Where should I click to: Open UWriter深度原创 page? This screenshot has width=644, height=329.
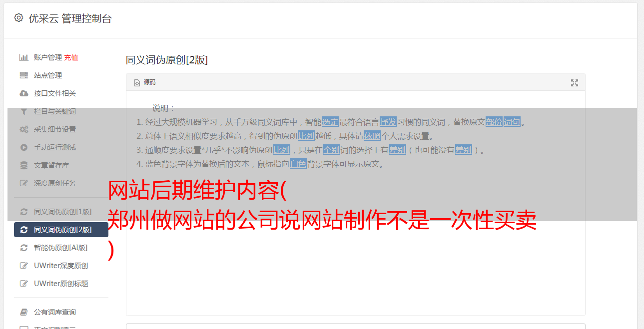pos(61,266)
